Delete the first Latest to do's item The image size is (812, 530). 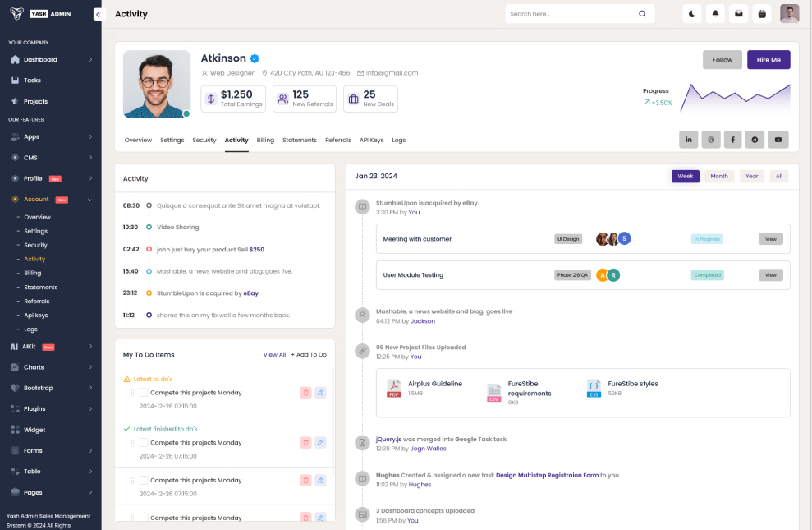click(x=305, y=393)
